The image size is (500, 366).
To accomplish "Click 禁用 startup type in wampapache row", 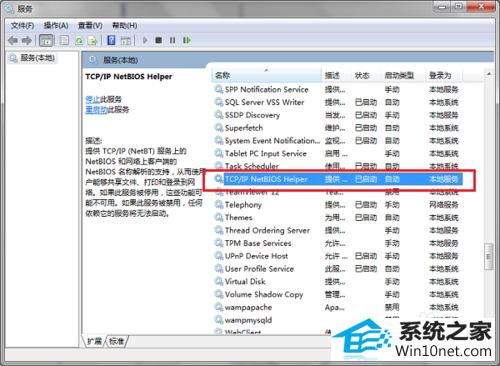I will click(392, 307).
